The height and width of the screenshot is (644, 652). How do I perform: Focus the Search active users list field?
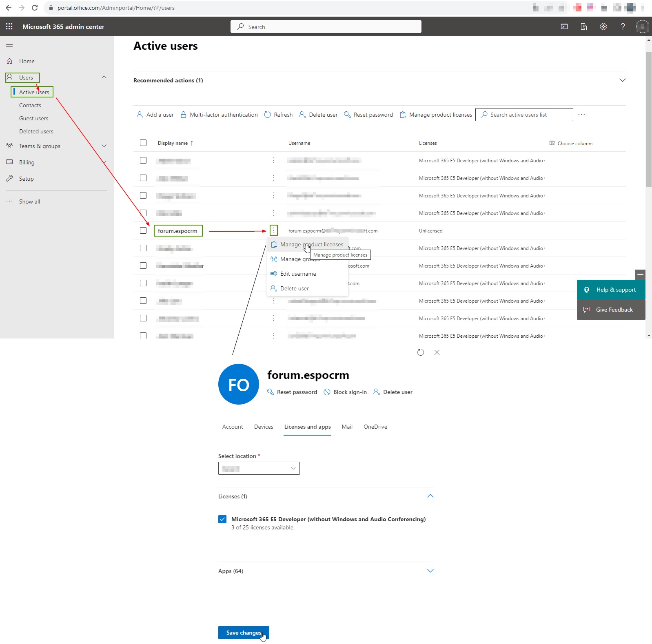[524, 115]
